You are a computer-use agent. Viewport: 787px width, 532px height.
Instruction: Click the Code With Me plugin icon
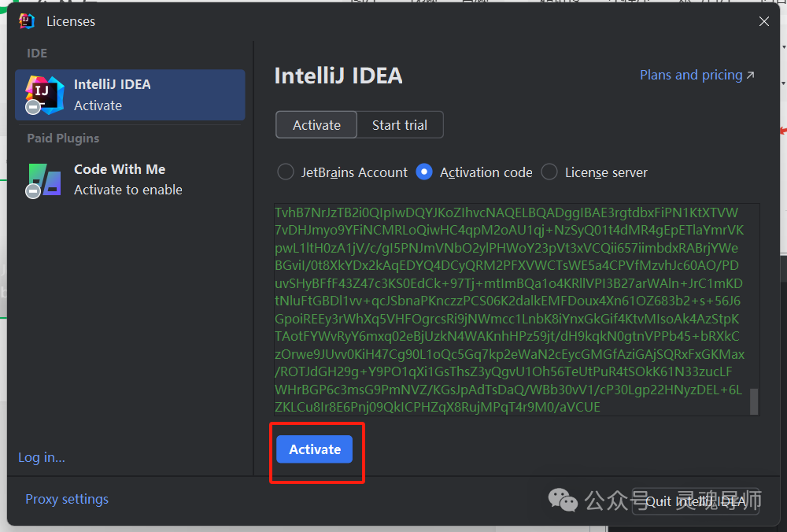coord(45,179)
